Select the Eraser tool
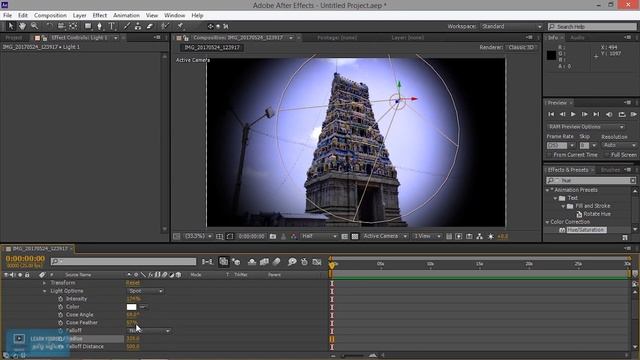The width and height of the screenshot is (640, 360). coord(149,26)
